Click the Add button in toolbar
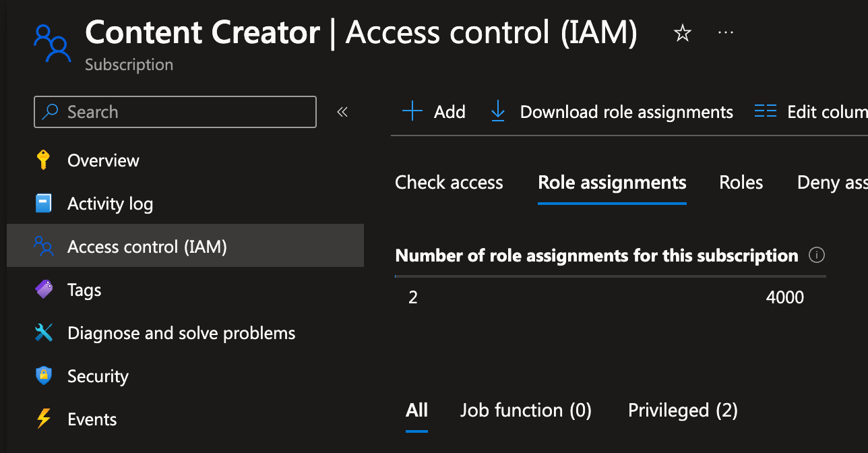Image resolution: width=868 pixels, height=453 pixels. (434, 112)
